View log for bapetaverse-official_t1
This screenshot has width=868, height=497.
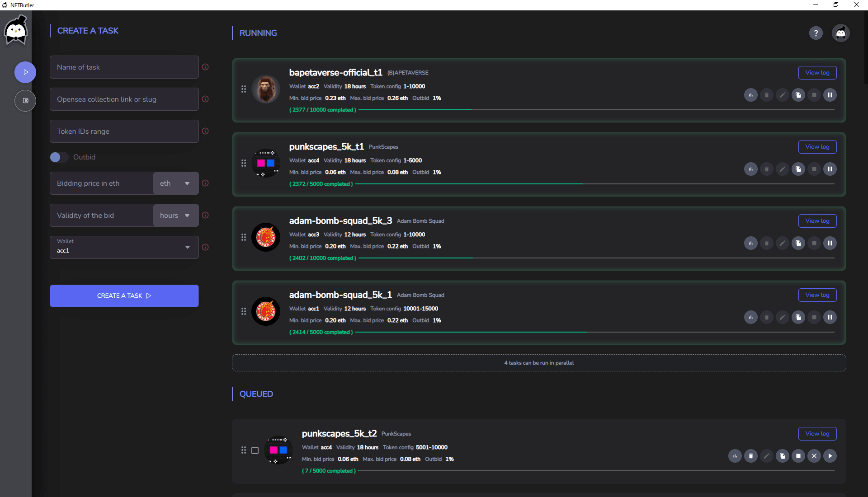(x=817, y=73)
